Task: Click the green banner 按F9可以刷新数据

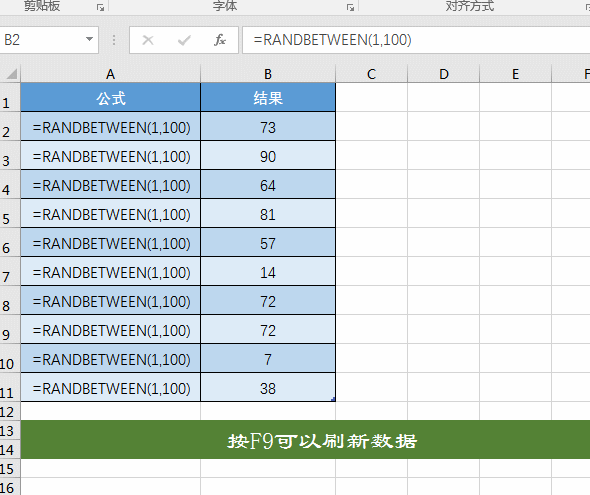Action: click(306, 440)
